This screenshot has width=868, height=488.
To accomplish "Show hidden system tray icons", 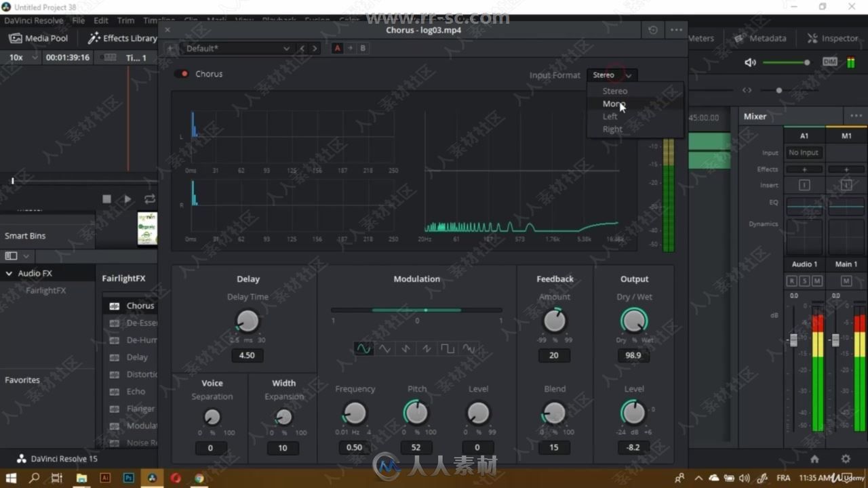I will pyautogui.click(x=698, y=478).
